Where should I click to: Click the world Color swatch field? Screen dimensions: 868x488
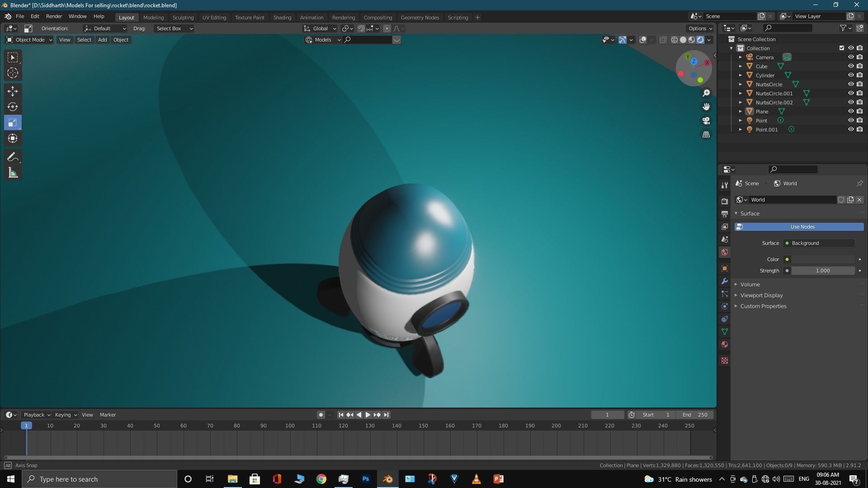pos(822,259)
